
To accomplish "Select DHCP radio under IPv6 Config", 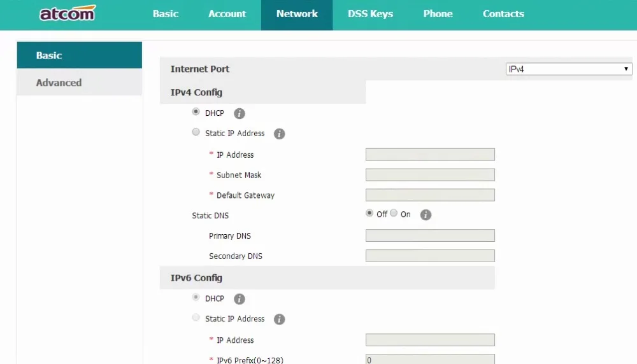I will point(196,297).
